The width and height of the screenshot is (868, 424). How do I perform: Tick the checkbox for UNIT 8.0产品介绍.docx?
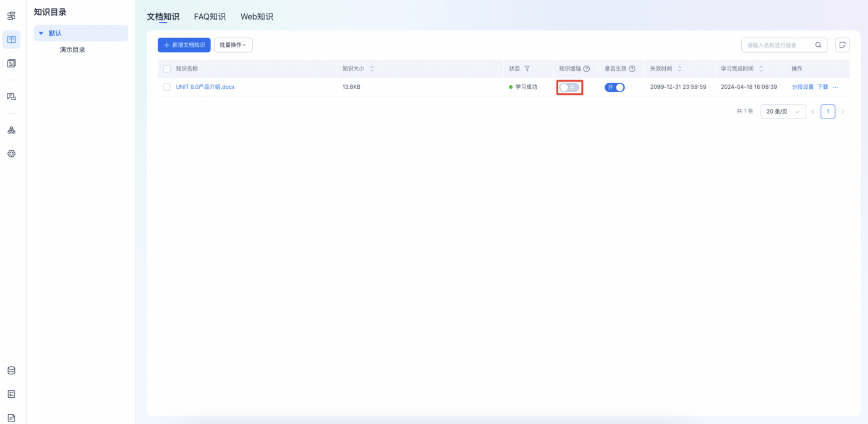pyautogui.click(x=167, y=87)
